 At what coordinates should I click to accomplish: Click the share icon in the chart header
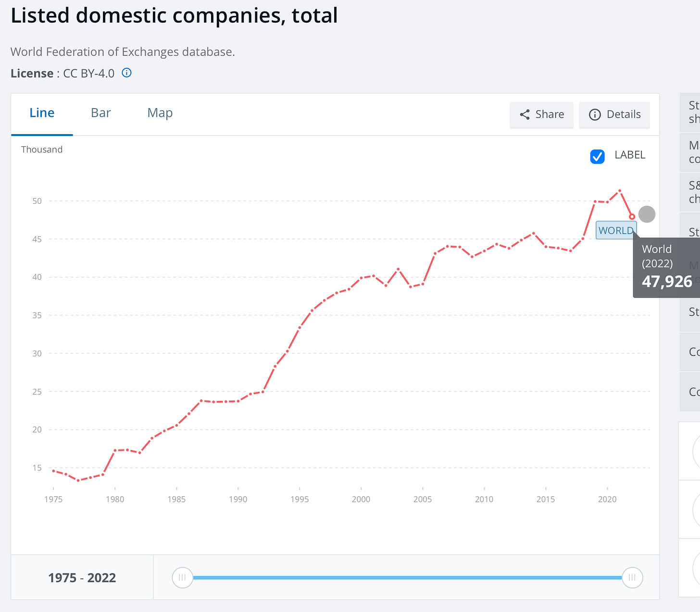tap(525, 114)
